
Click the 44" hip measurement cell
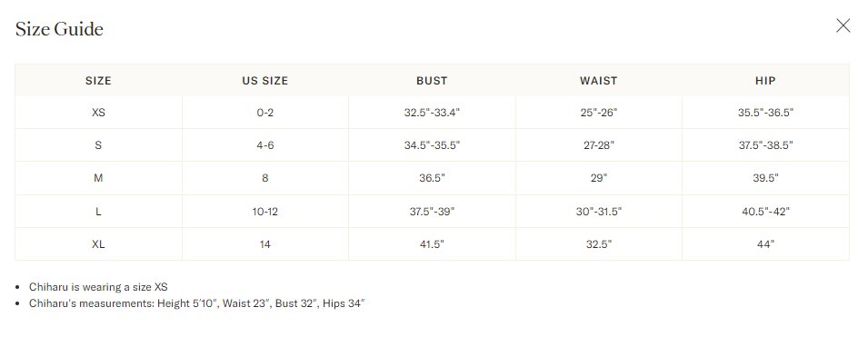(x=765, y=244)
